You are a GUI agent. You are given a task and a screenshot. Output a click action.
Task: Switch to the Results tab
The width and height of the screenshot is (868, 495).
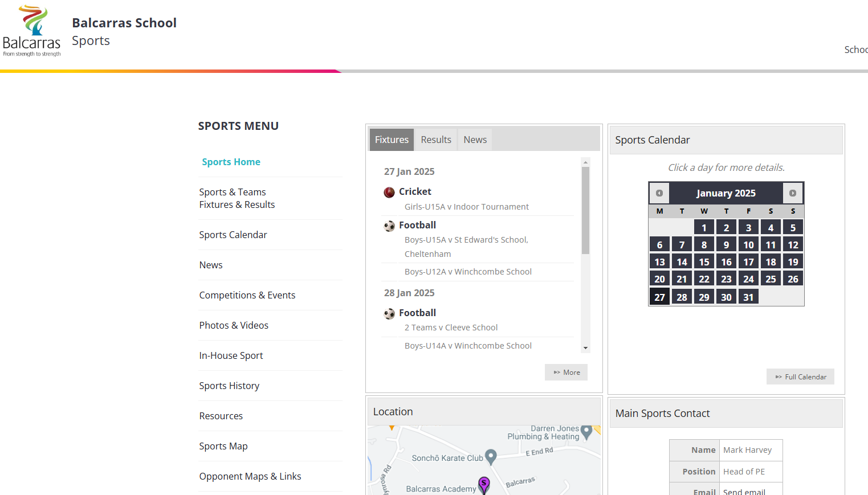point(436,140)
